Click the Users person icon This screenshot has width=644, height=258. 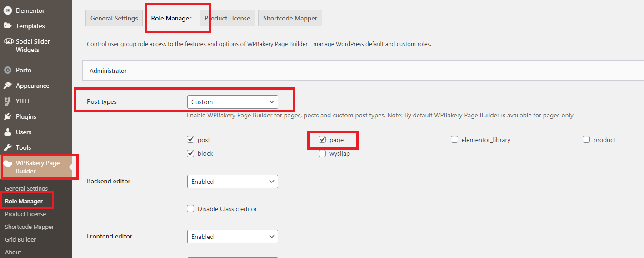pos(8,132)
